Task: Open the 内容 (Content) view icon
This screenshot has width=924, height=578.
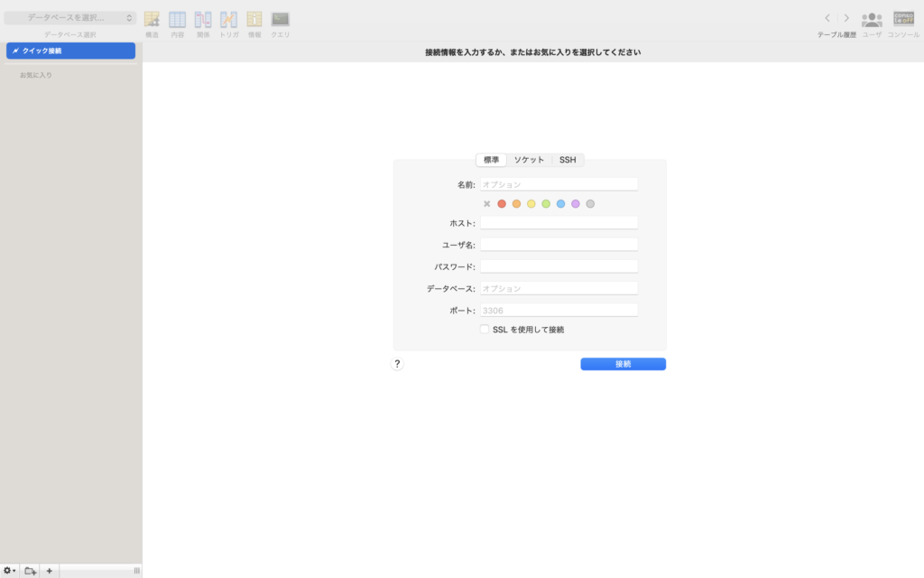Action: [x=178, y=18]
